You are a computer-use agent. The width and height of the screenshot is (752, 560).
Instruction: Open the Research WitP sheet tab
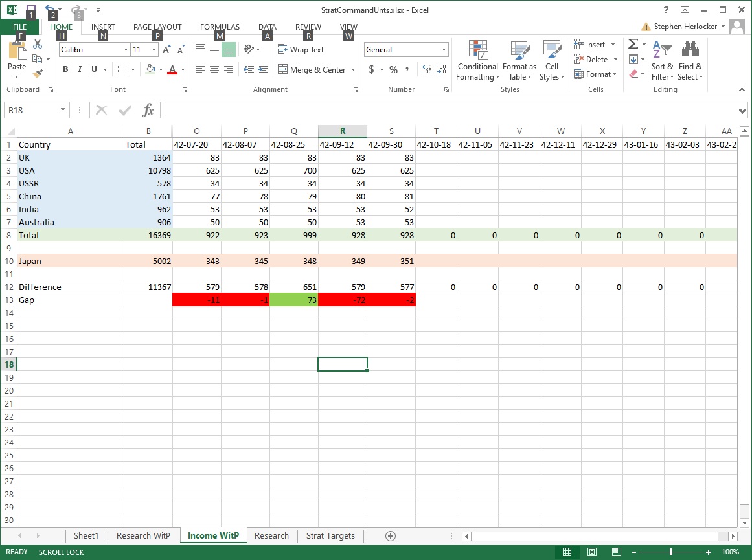point(143,536)
